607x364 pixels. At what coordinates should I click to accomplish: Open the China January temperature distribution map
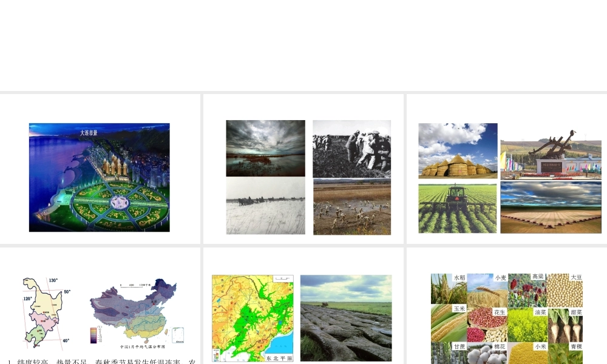137,314
